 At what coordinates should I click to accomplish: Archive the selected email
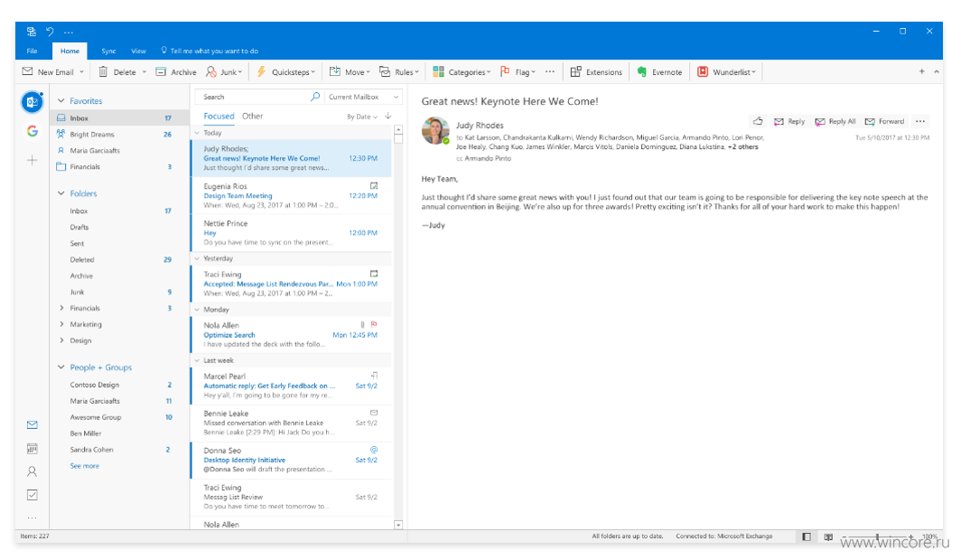pyautogui.click(x=176, y=71)
